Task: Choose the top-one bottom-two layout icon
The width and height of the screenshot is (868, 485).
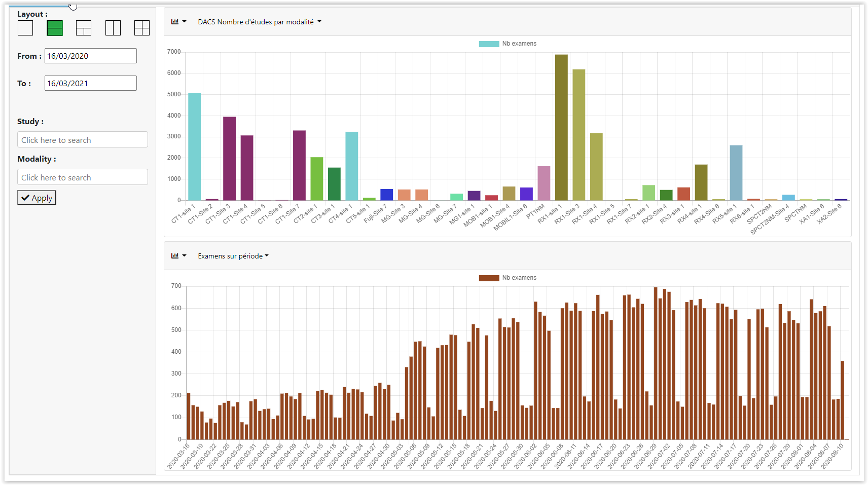Action: 84,28
